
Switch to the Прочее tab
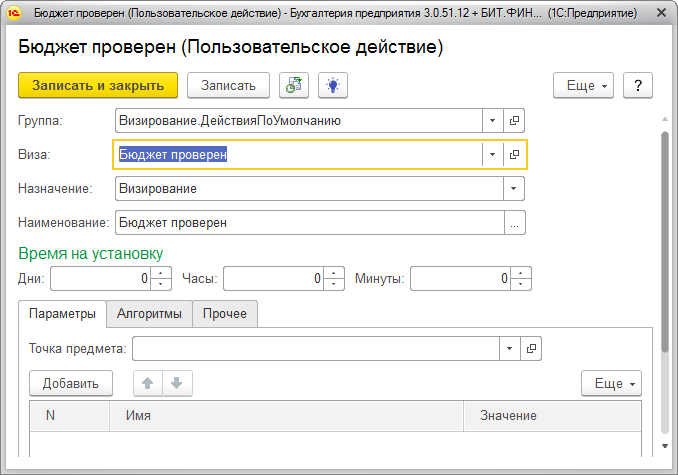pyautogui.click(x=225, y=314)
